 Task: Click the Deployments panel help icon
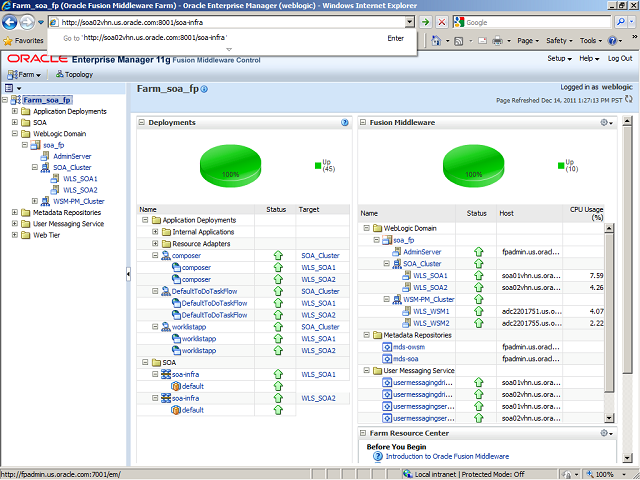[345, 122]
